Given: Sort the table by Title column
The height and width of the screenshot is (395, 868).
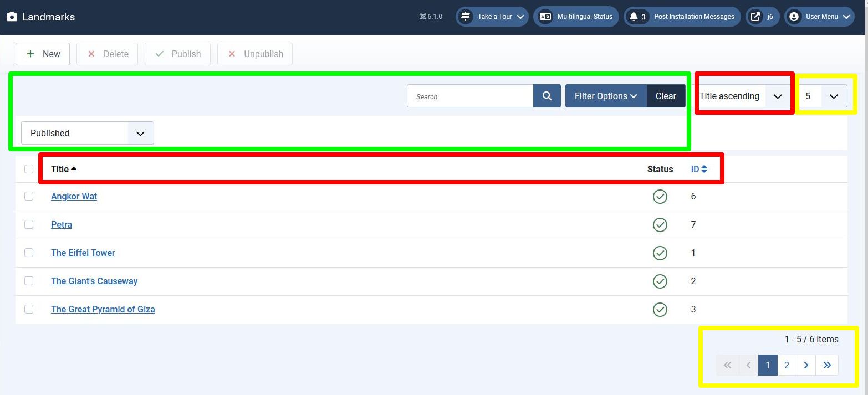Looking at the screenshot, I should 64,169.
